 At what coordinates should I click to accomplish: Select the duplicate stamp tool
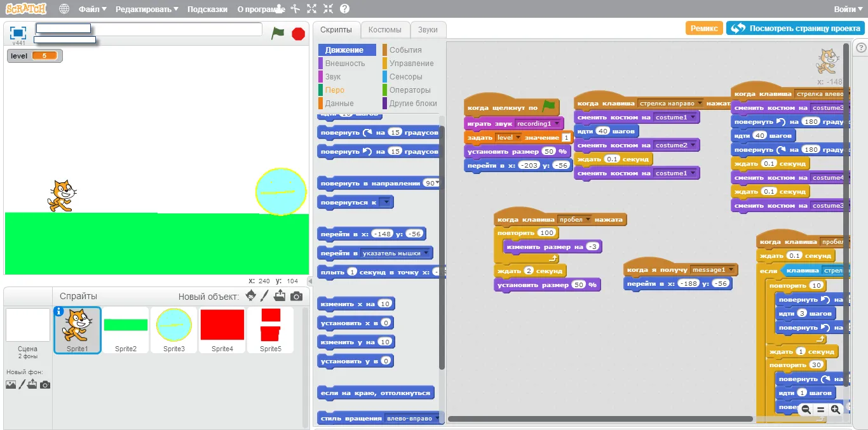click(x=280, y=9)
